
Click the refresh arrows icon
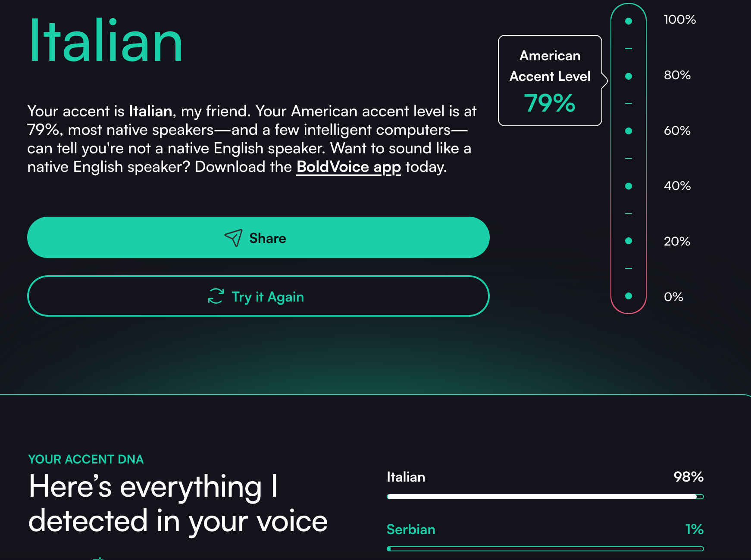pos(216,296)
